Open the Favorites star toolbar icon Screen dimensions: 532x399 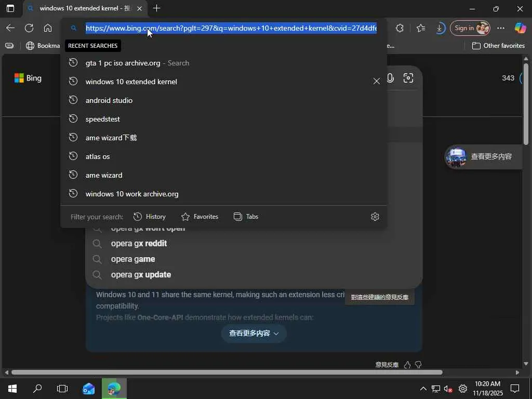pos(421,28)
